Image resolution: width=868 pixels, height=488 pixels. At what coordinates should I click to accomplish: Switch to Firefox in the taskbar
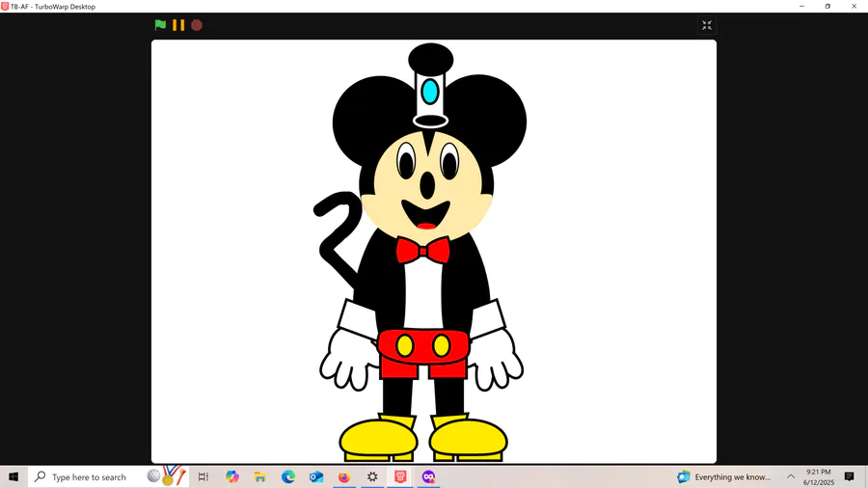[344, 476]
